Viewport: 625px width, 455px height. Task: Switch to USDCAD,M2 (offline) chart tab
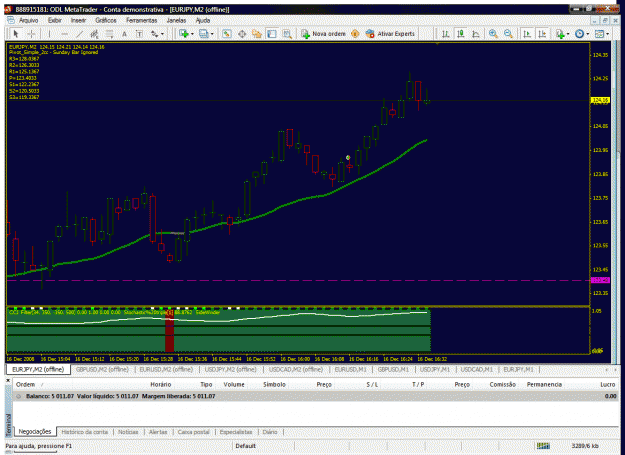[295, 369]
